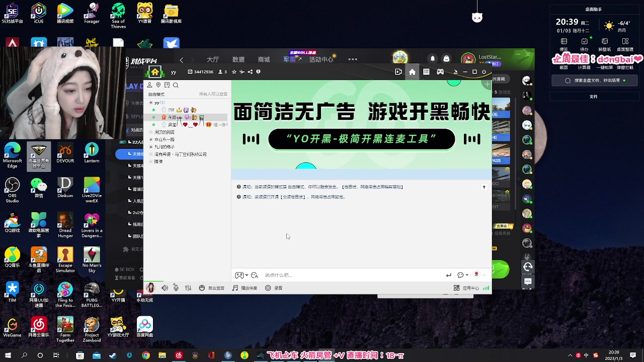This screenshot has width=644, height=362.
Task: Click the flower gift icon in chat bar
Action: click(x=476, y=275)
